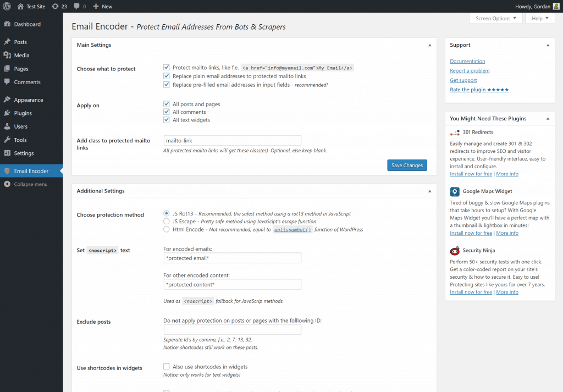Image resolution: width=563 pixels, height=392 pixels.
Task: Uncheck 'Replace plain email addresses to protected mailto links'
Action: point(167,76)
